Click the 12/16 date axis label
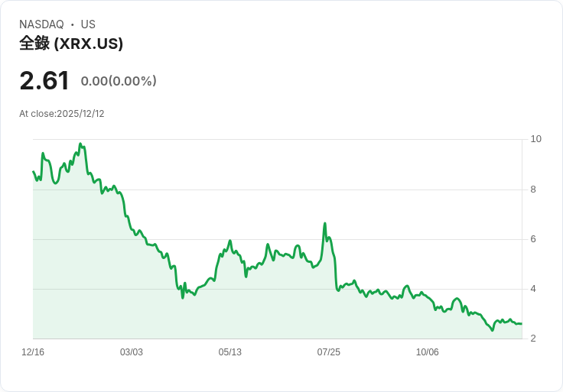563x392 pixels. coord(33,352)
